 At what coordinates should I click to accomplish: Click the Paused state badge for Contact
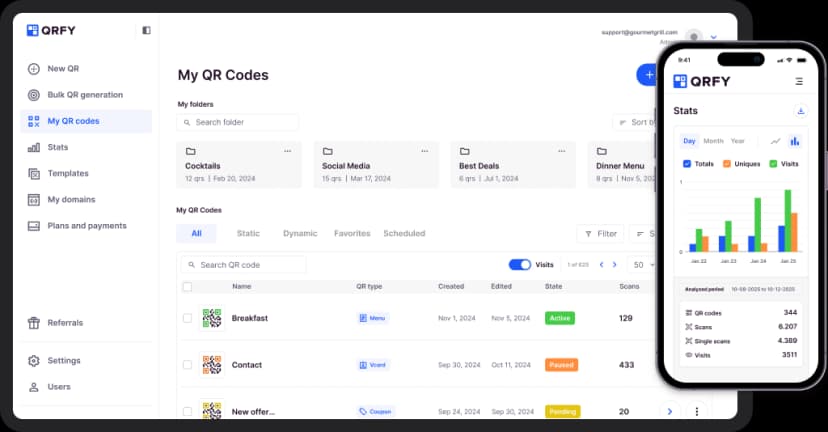[561, 365]
